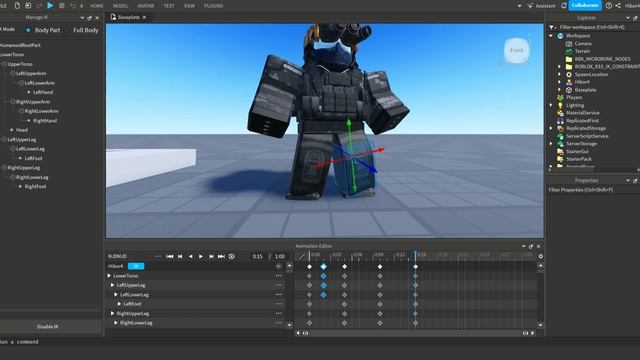Image resolution: width=640 pixels, height=360 pixels.
Task: Open LowerTorso track options menu dots
Action: tap(279, 276)
